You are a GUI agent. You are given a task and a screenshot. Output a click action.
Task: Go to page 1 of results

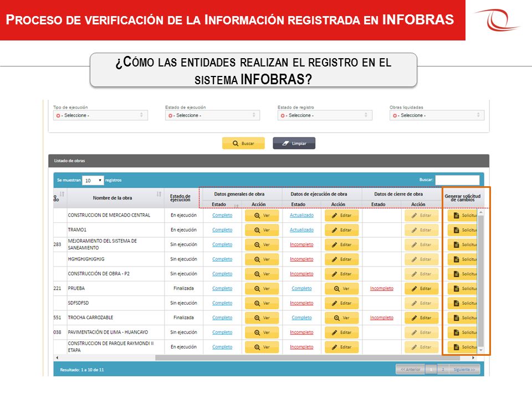point(431,370)
